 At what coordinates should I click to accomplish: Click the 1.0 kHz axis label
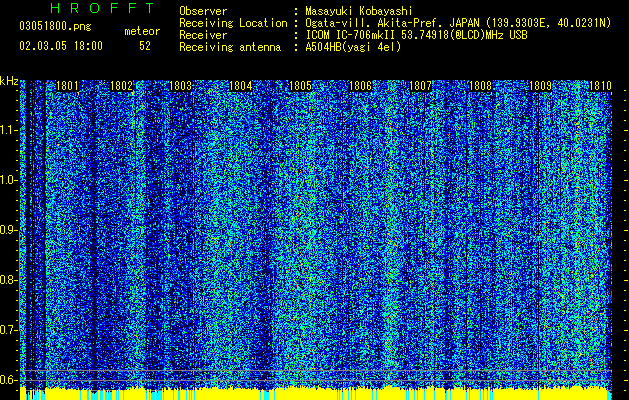tap(8, 180)
